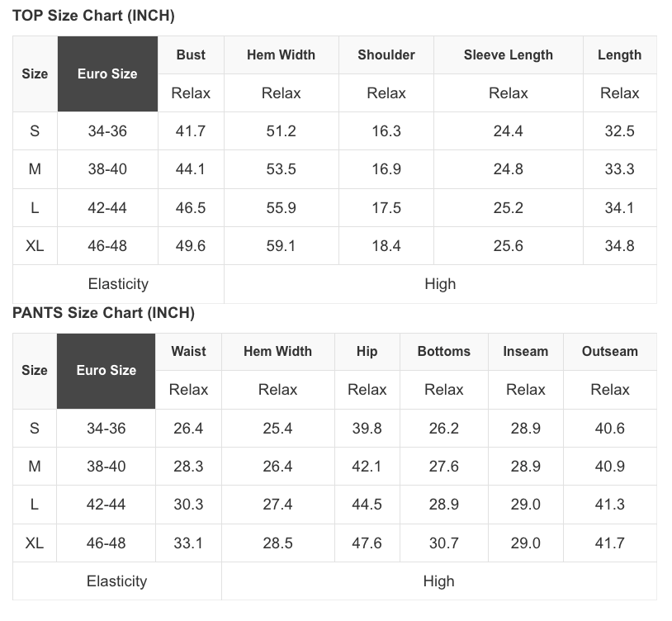Click the Elasticity label in TOP chart

tap(118, 284)
